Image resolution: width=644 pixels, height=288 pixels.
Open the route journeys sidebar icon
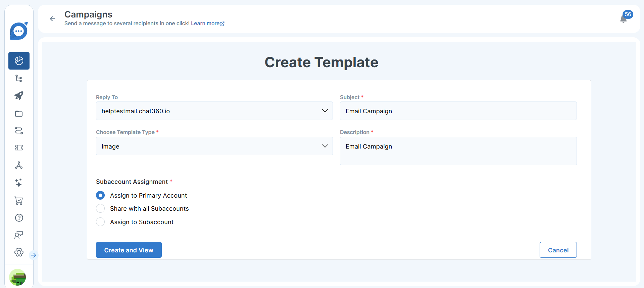coord(19,130)
